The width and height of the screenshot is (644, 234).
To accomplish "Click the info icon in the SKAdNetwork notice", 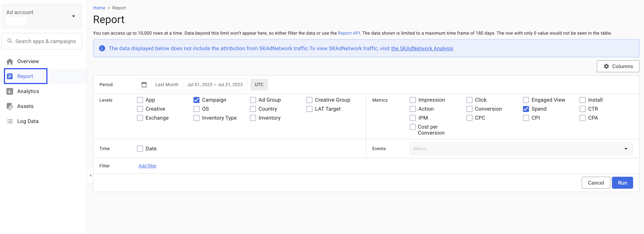I will click(102, 48).
